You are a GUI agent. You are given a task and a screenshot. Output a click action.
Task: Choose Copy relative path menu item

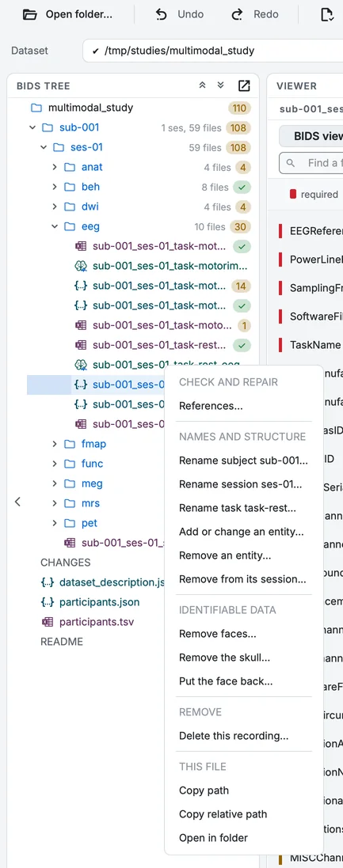(x=244, y=814)
